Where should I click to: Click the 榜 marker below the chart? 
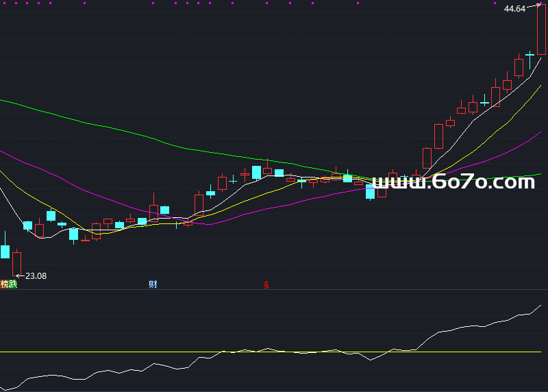tap(4, 284)
